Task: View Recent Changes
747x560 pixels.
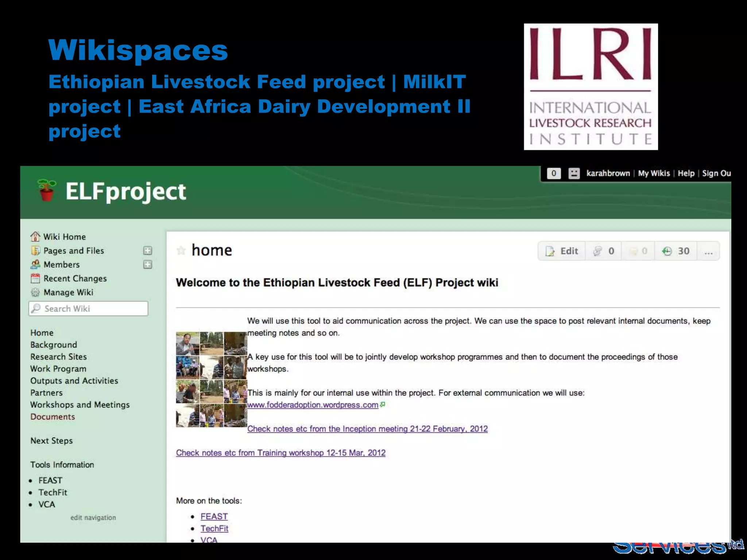Action: point(75,278)
